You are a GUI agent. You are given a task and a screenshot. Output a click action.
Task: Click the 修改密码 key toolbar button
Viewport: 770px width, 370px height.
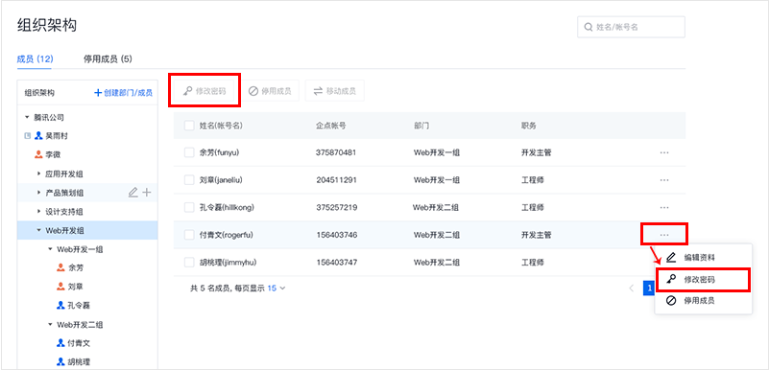pos(205,91)
